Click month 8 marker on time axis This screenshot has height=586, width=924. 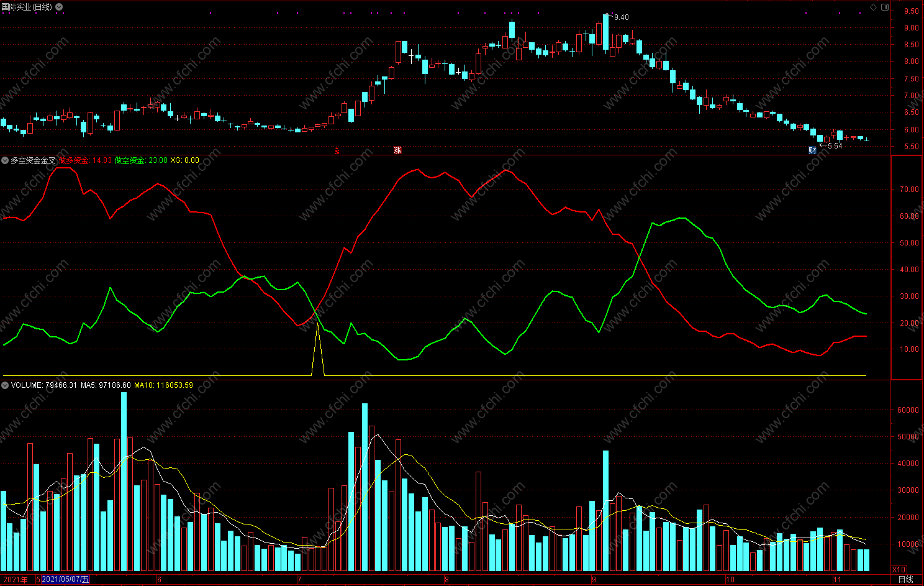coord(446,580)
